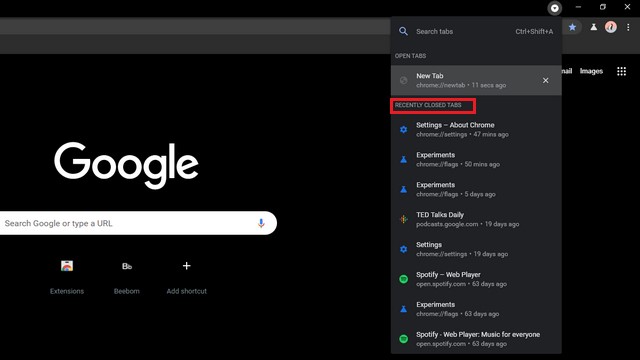Reopen TED Talks Daily tab
Image resolution: width=640 pixels, height=360 pixels.
coord(476,219)
